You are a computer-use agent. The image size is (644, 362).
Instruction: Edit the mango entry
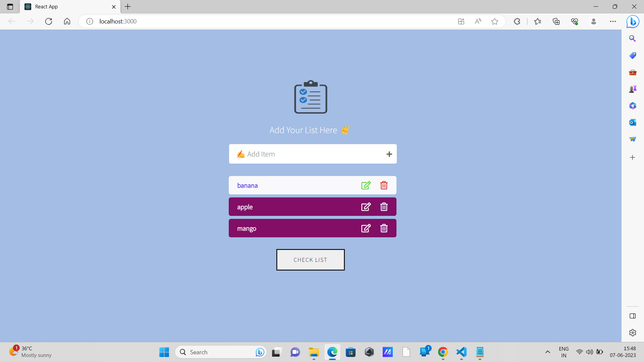(366, 228)
